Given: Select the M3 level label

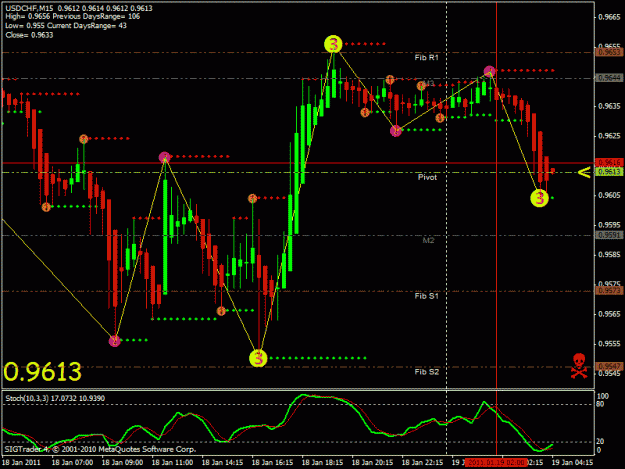Looking at the screenshot, I should coord(429,83).
